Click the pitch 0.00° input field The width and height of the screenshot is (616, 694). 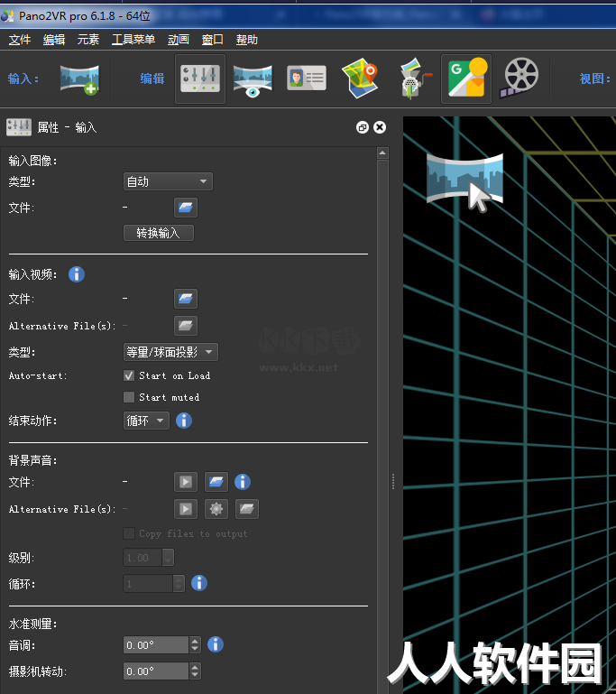pyautogui.click(x=156, y=645)
